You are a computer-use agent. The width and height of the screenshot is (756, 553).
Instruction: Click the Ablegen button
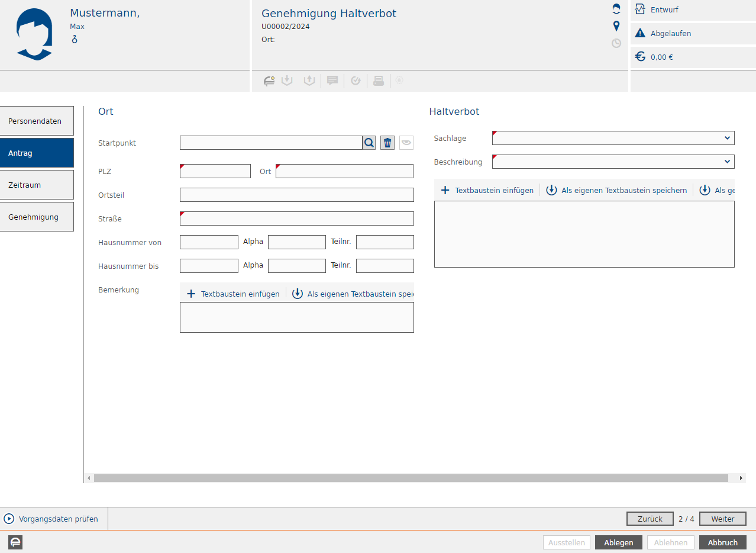[618, 542]
